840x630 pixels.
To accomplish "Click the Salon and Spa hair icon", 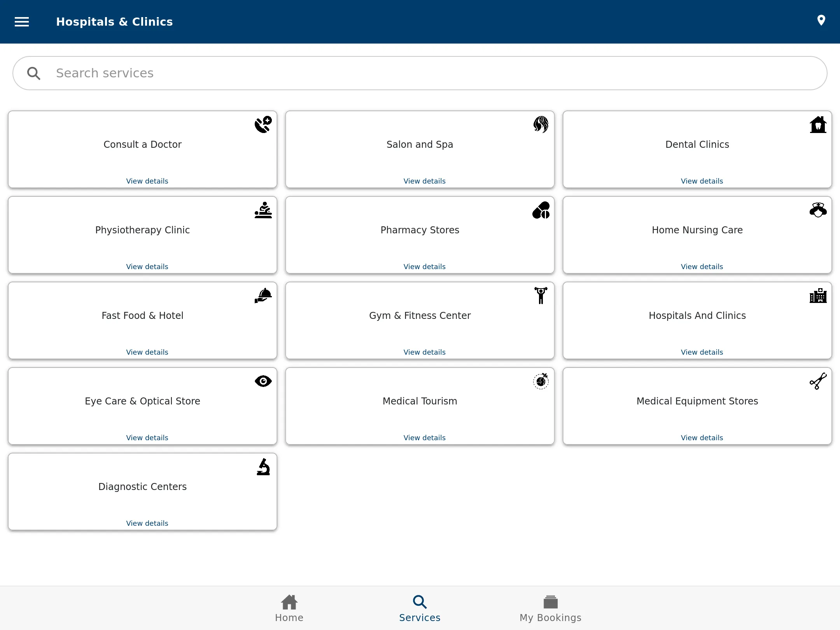I will [x=541, y=124].
